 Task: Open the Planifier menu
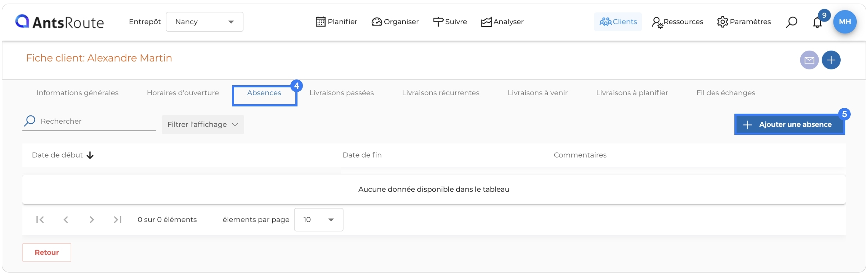(336, 22)
